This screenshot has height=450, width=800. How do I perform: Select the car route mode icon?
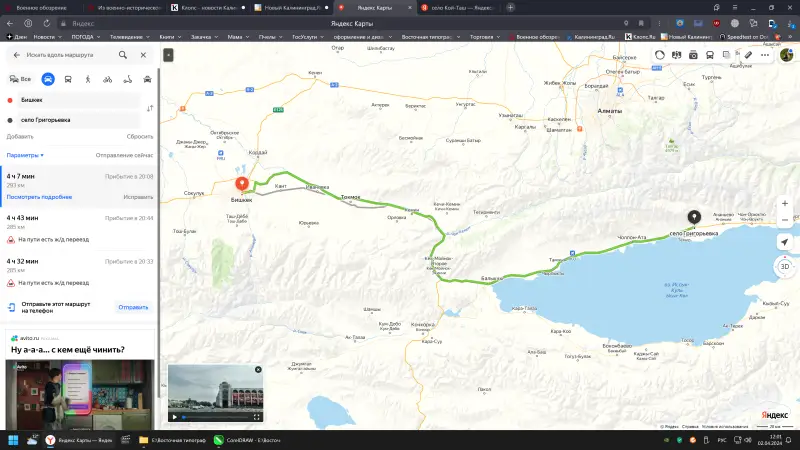pyautogui.click(x=47, y=78)
